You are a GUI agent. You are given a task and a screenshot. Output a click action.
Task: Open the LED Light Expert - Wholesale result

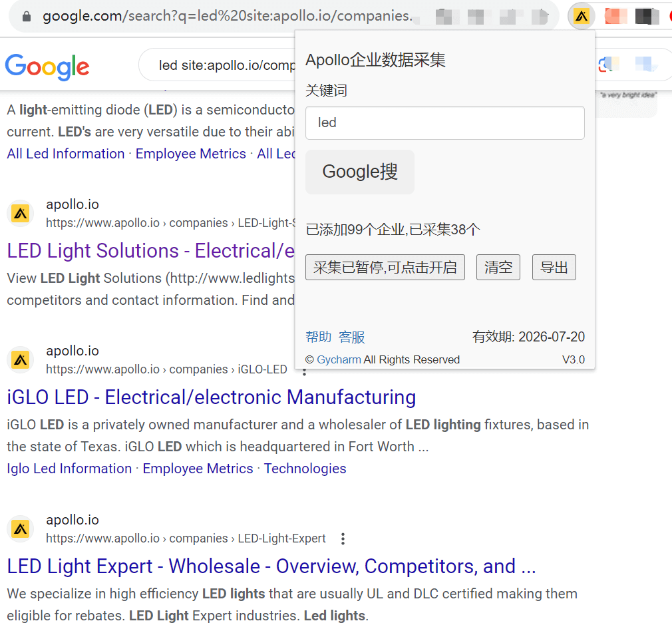tap(271, 566)
